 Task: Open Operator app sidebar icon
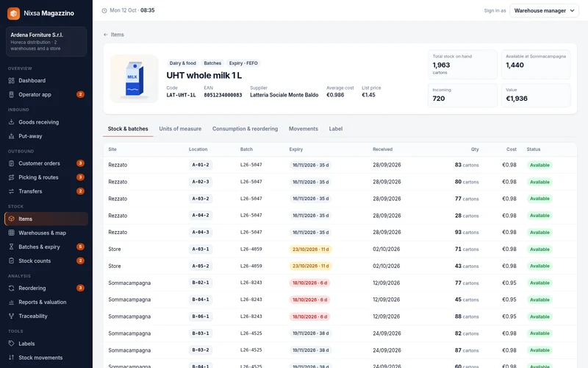pos(11,95)
